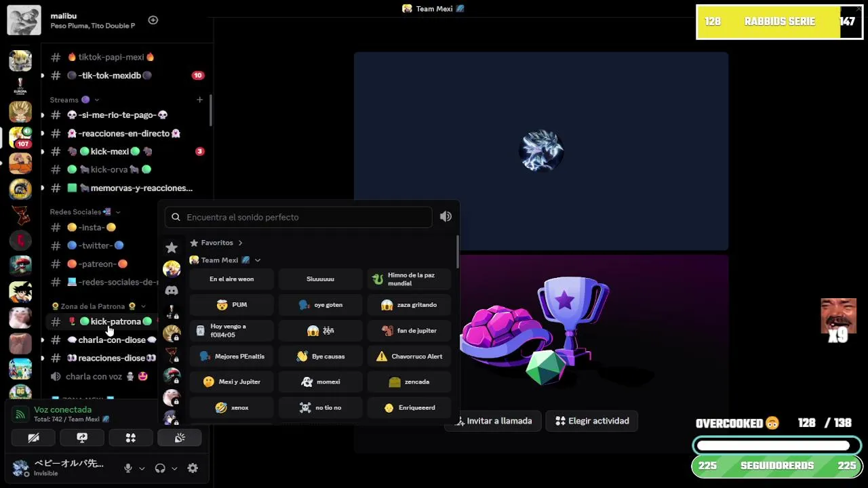
Task: Select Discord default sounds icon
Action: click(172, 290)
